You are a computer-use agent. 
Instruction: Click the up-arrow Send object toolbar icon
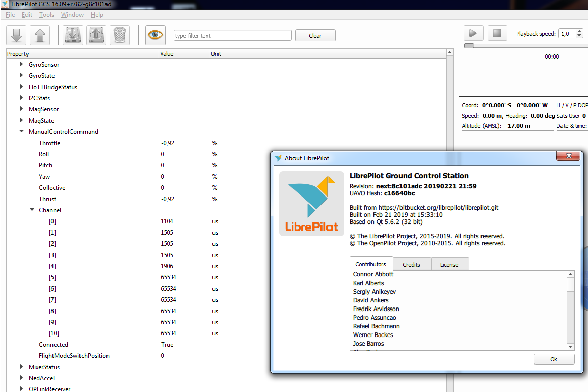(x=40, y=36)
